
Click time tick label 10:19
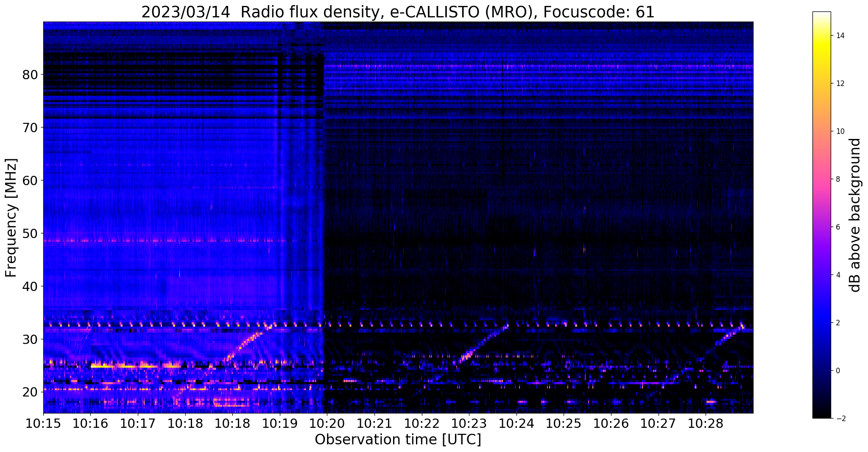tap(280, 424)
